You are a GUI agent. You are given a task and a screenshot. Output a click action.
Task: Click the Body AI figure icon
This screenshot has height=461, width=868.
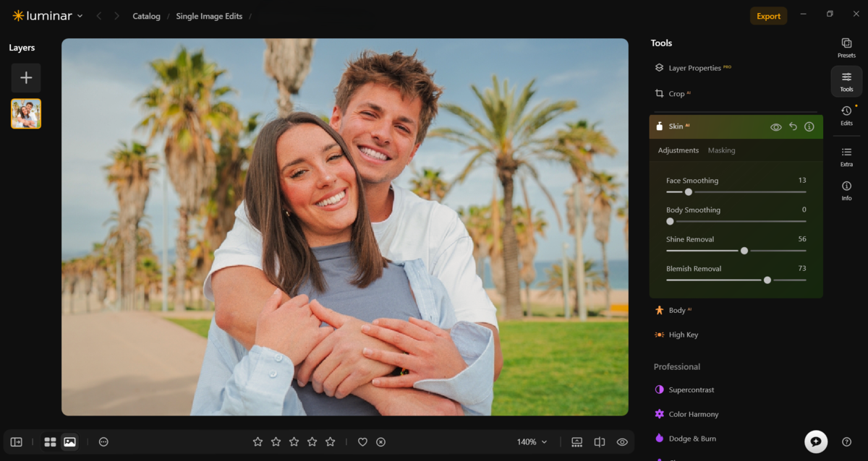659,310
